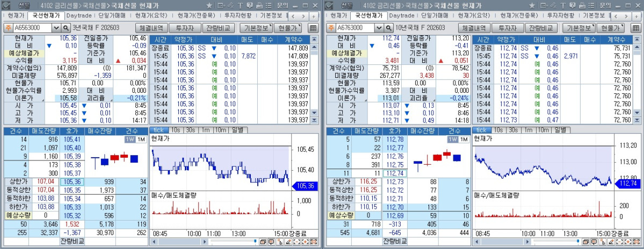Click the 105,36 highlighted price in the 3년국채 order book
Image resolution: width=644 pixels, height=249 pixels.
tap(73, 182)
